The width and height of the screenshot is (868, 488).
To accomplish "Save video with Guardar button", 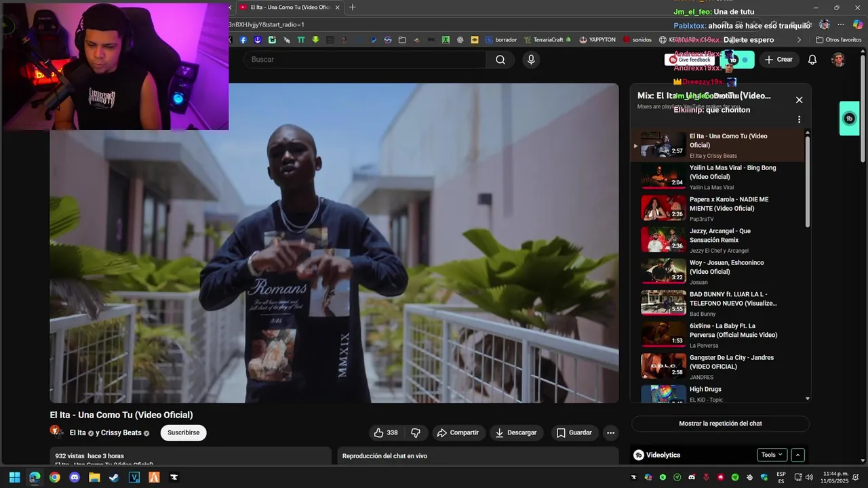I will (x=574, y=432).
